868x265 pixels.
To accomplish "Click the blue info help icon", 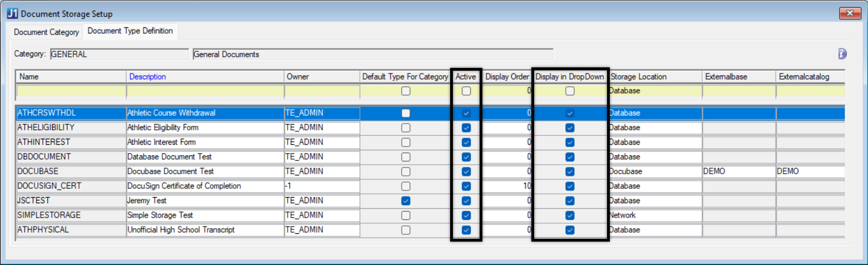I will click(842, 54).
